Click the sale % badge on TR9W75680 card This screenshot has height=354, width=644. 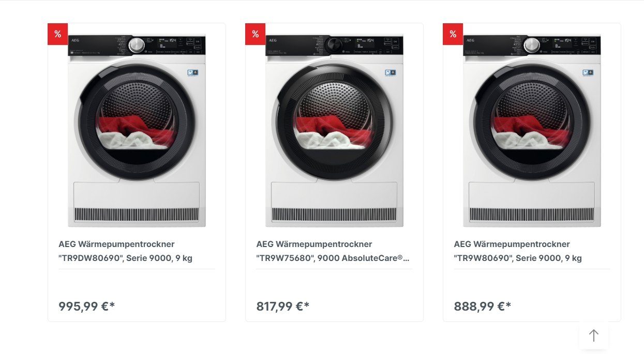tap(255, 34)
